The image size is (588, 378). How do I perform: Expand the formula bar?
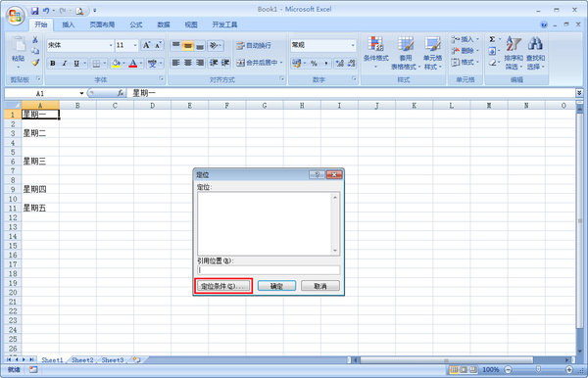579,92
